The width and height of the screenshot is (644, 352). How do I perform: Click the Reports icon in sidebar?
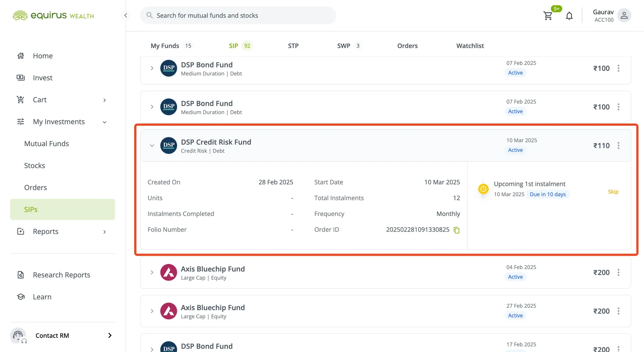click(x=21, y=232)
